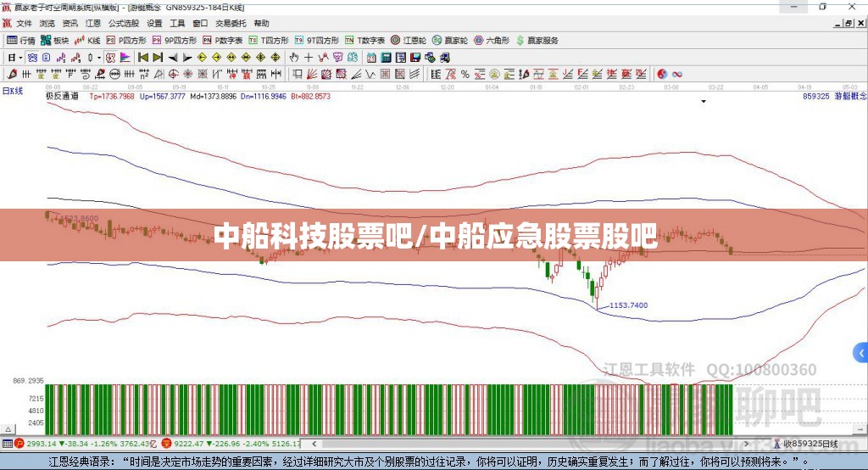
Task: Click the 极反通道 indicator label
Action: tap(63, 96)
